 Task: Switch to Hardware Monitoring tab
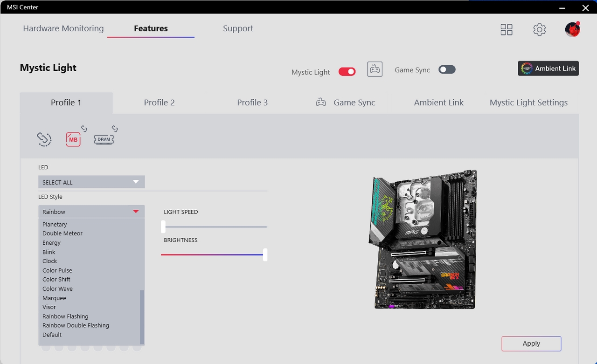coord(63,28)
